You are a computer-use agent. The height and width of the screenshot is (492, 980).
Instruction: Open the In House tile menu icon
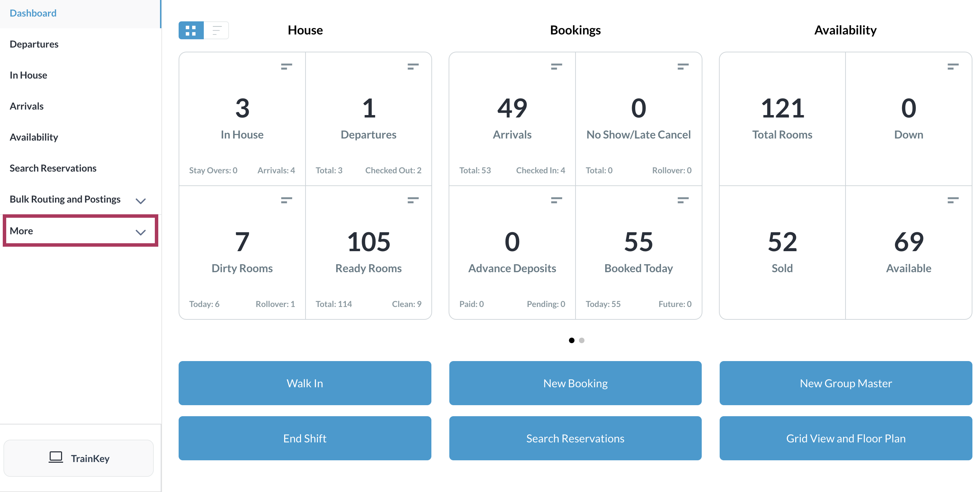pos(286,66)
